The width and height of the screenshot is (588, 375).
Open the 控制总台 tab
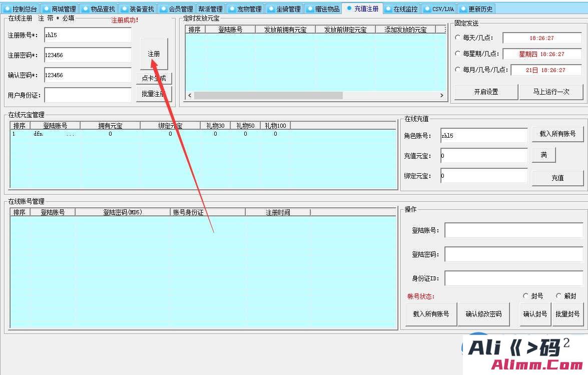pyautogui.click(x=21, y=9)
